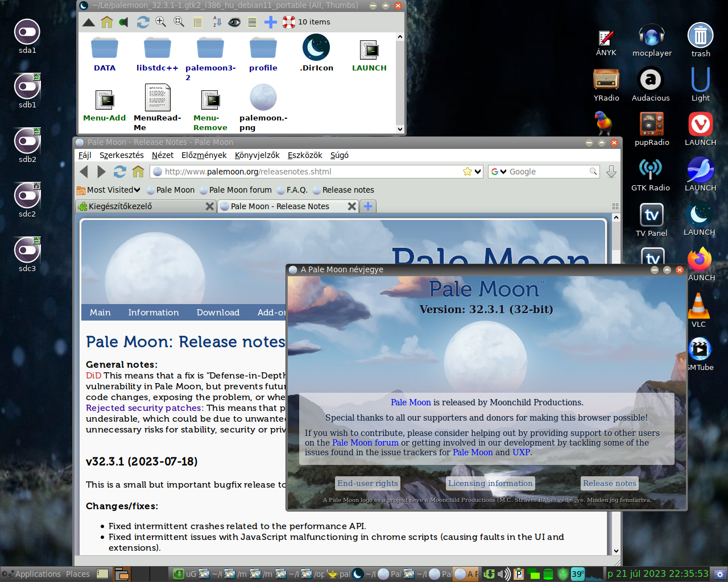Open the Download page menu
This screenshot has width=728, height=582.
218,313
